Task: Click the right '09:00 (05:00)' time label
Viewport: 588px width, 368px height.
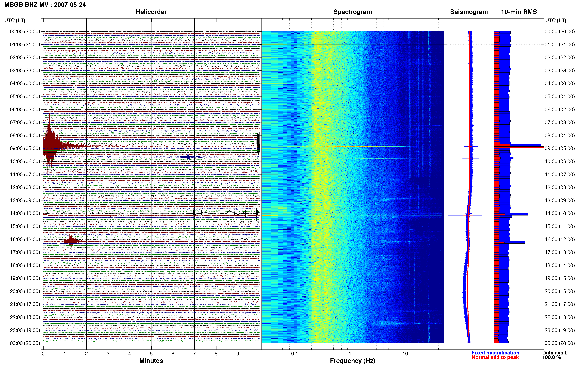Action: 560,148
